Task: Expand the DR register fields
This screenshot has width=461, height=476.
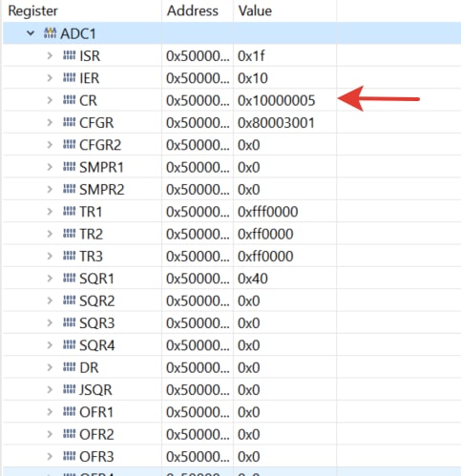Action: 50,367
